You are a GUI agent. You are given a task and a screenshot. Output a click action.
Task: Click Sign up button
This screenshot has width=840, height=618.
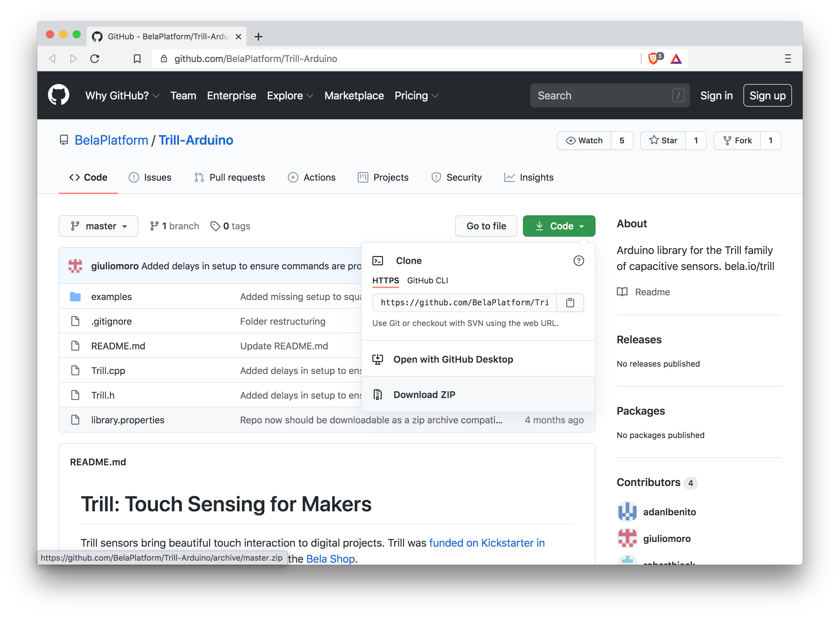tap(767, 96)
